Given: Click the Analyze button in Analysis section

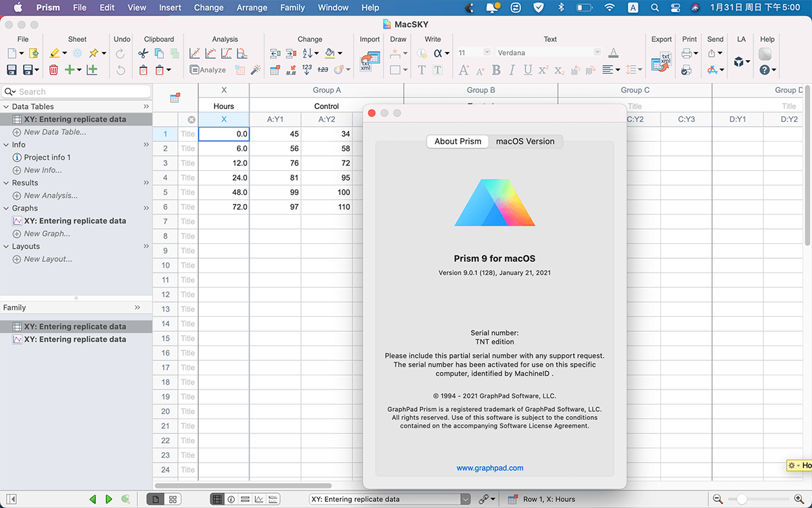Looking at the screenshot, I should point(208,70).
